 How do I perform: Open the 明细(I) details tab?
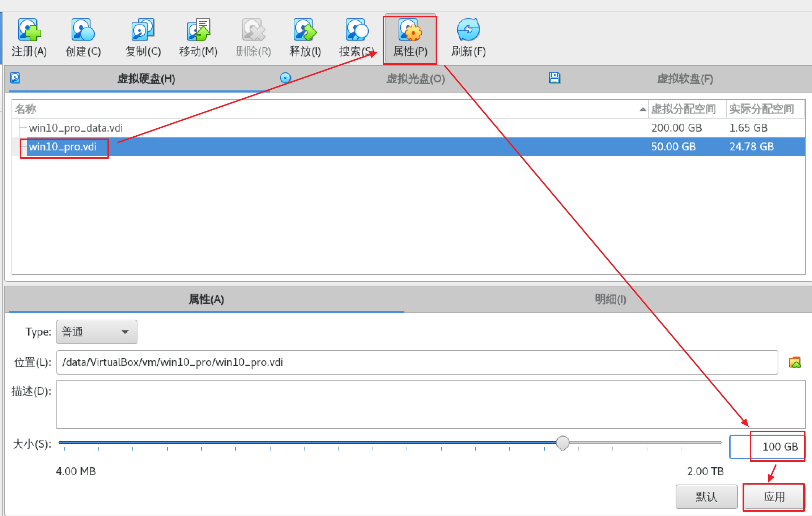(x=610, y=299)
